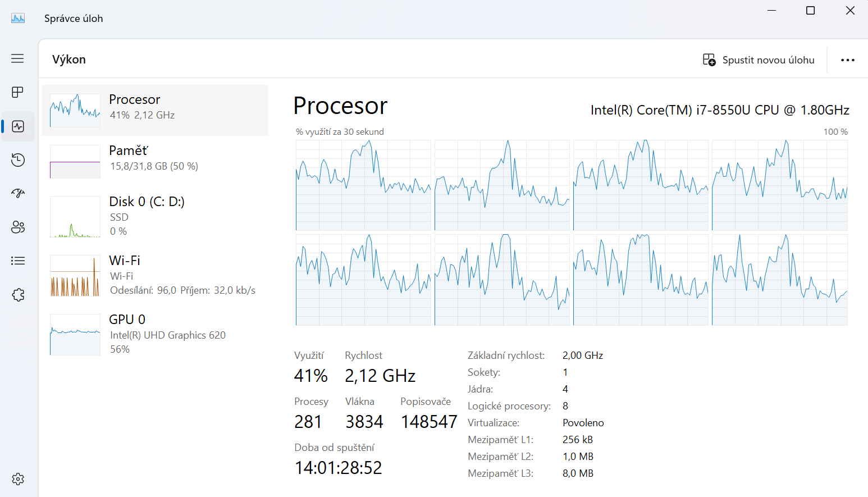The height and width of the screenshot is (497, 868).
Task: Click the last logical processor graph
Action: (x=779, y=280)
